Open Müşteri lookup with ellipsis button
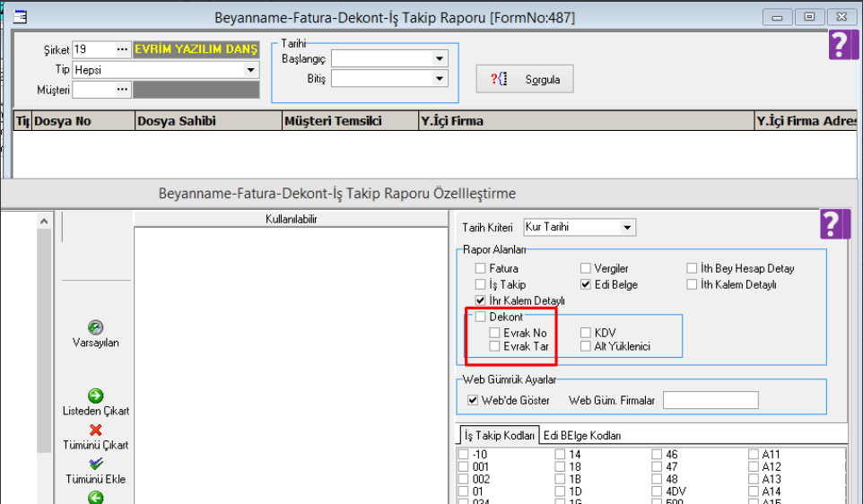The width and height of the screenshot is (863, 504). [x=123, y=90]
